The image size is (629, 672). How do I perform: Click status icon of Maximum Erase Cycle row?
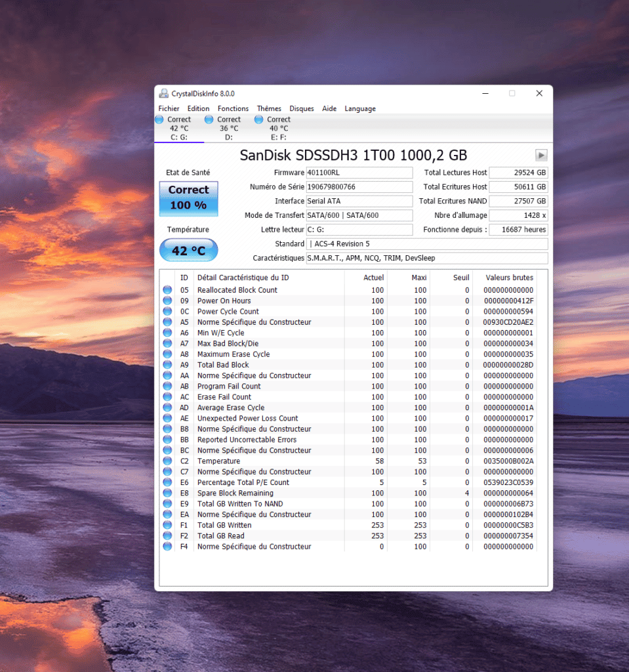click(x=167, y=354)
